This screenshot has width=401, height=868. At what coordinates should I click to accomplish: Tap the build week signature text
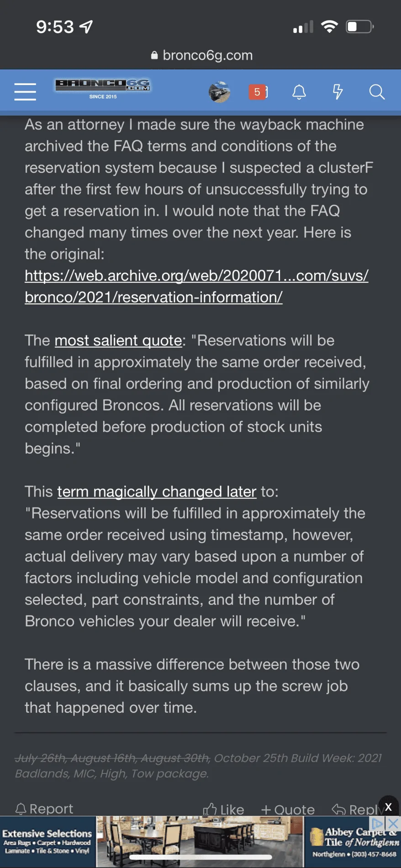[x=198, y=766]
